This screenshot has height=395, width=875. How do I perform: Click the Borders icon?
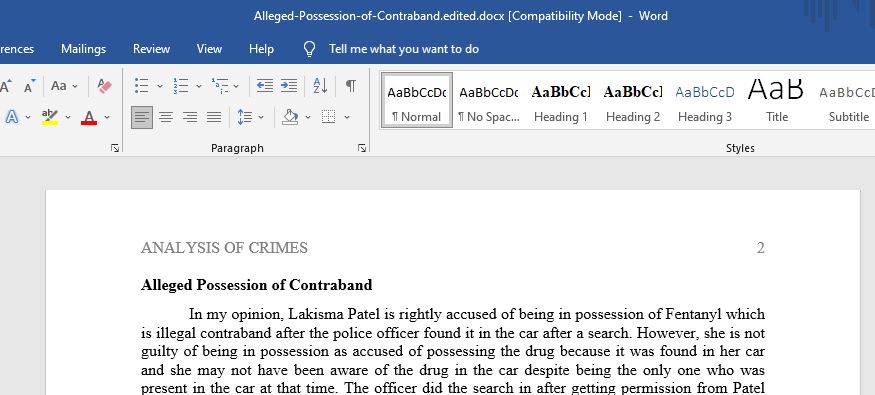pyautogui.click(x=329, y=117)
